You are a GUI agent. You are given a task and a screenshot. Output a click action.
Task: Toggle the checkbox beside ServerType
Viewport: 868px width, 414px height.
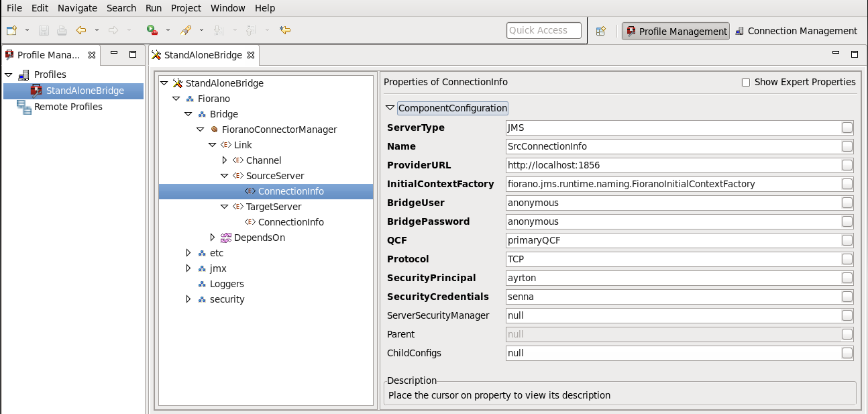pyautogui.click(x=847, y=127)
